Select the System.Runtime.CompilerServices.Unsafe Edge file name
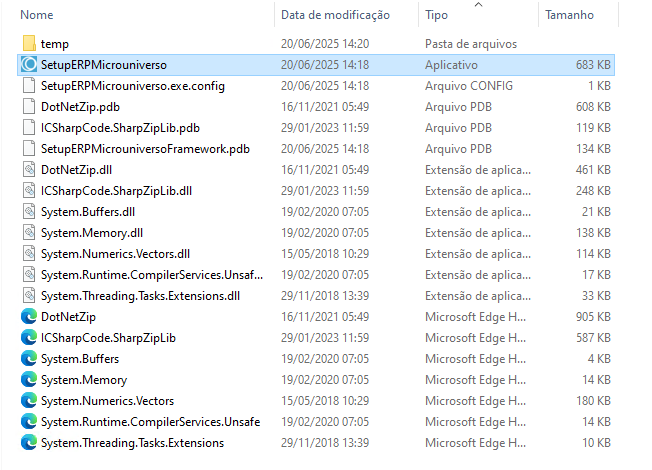 click(x=150, y=422)
